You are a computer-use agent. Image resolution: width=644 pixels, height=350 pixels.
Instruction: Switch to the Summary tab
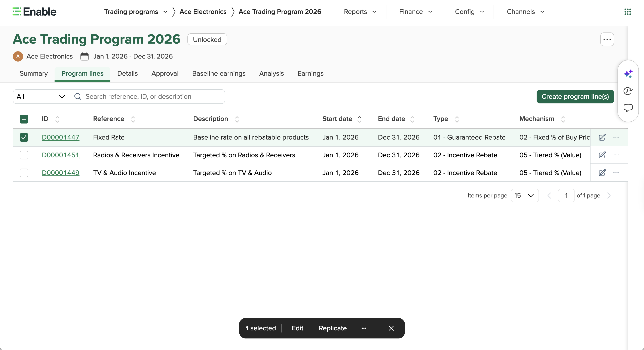pos(34,73)
